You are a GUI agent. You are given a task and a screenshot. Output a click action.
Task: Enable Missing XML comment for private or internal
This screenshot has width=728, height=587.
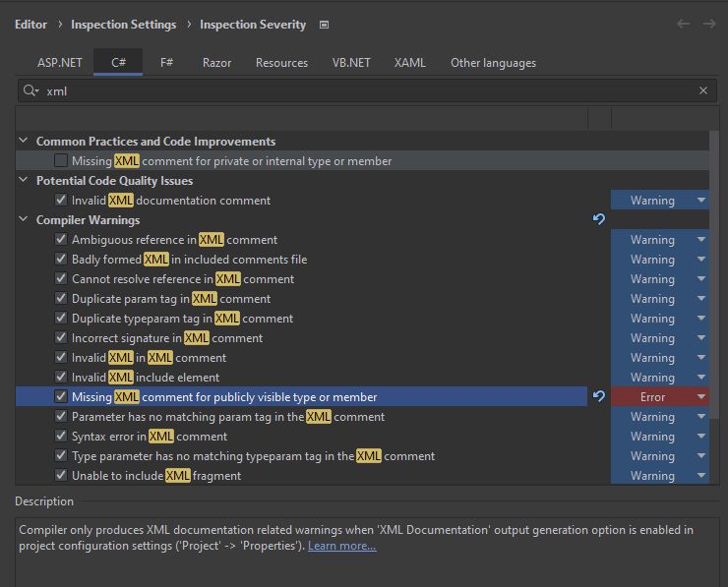61,160
